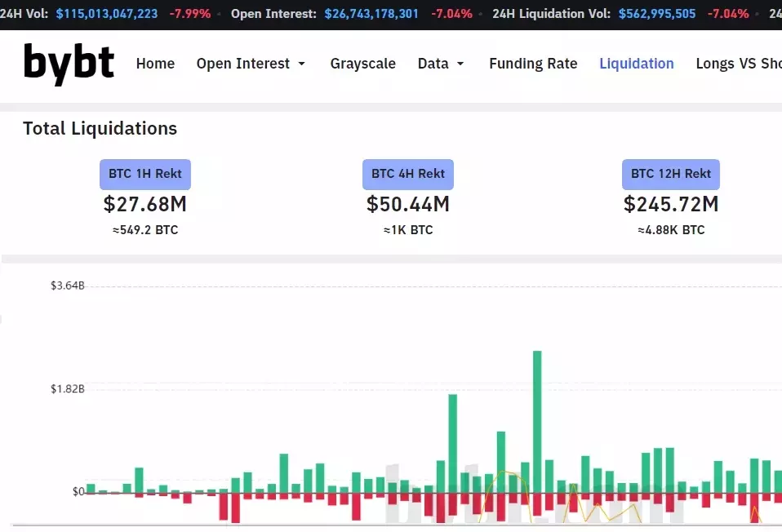
Task: Select the $27.68M liquidation value
Action: (145, 205)
